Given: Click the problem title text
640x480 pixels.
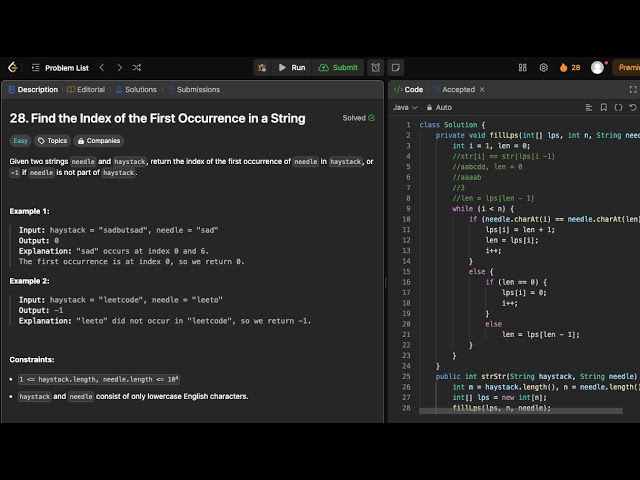Looking at the screenshot, I should pos(157,118).
